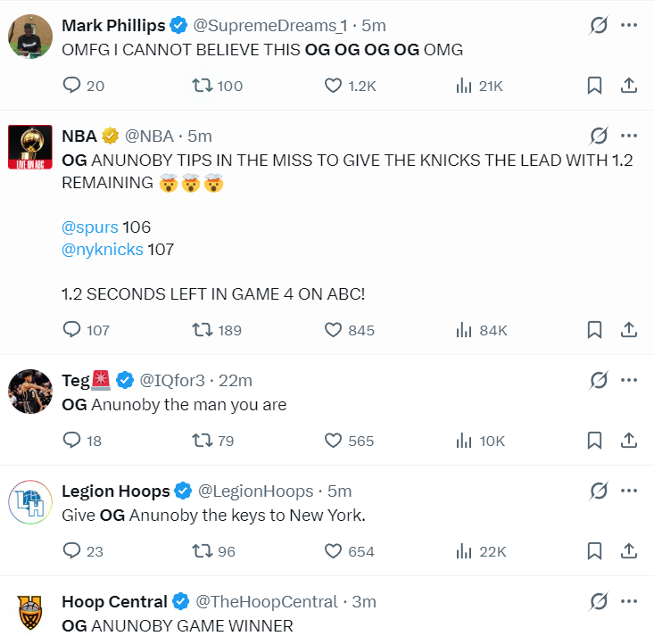This screenshot has width=654, height=644.
Task: Like Mark Phillips' OG tweet
Action: (x=351, y=86)
